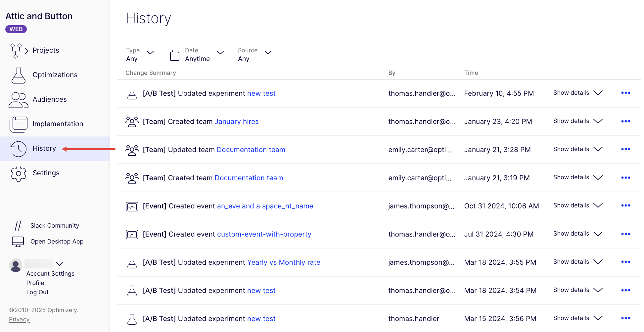
Task: Click the Projects branch icon in sidebar
Action: (x=18, y=50)
